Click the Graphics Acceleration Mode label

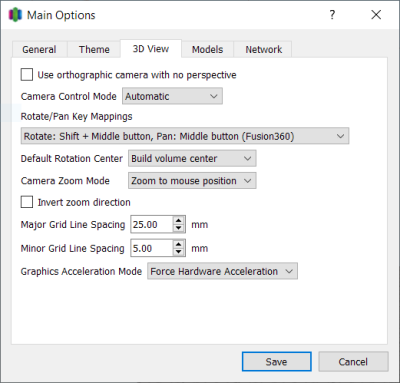point(81,271)
